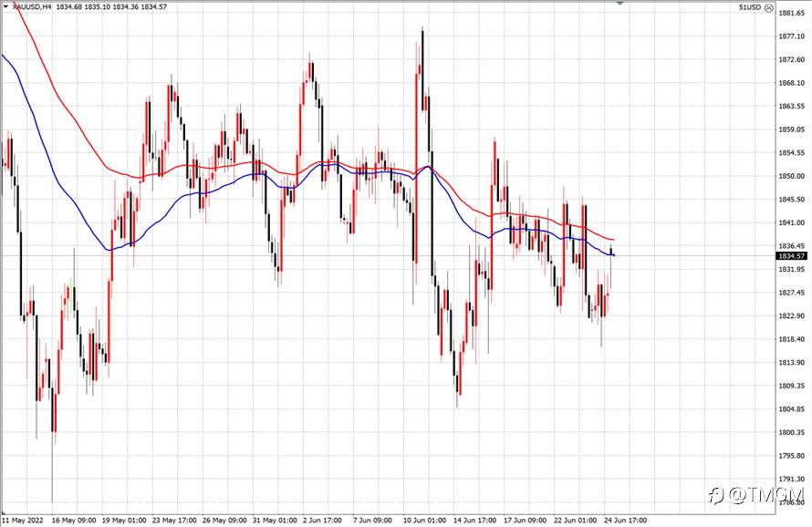Screen dimensions: 812x527
Task: Click the expert advisor sad-face icon
Action: [x=769, y=7]
